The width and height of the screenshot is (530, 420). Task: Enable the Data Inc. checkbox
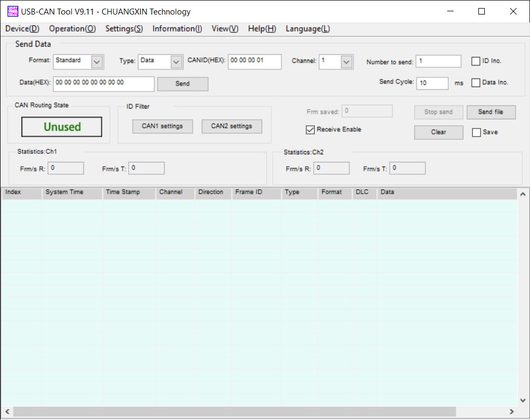tap(476, 83)
